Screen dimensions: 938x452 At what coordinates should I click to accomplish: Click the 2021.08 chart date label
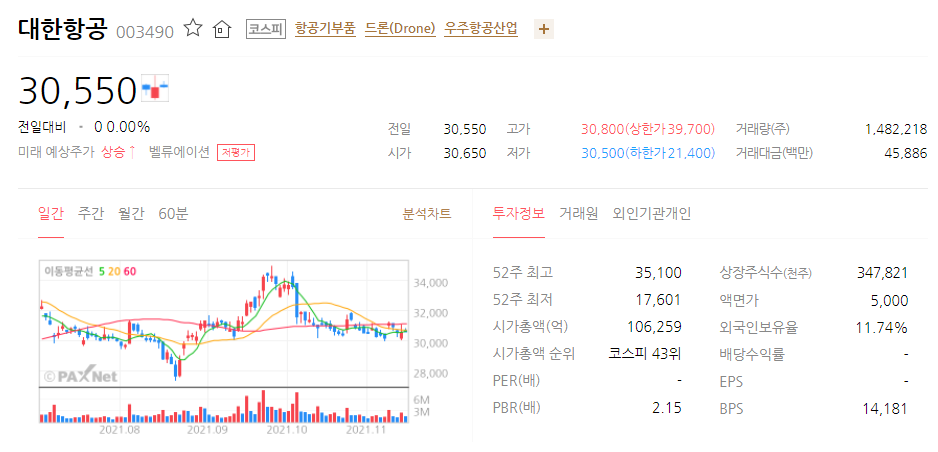pos(119,429)
